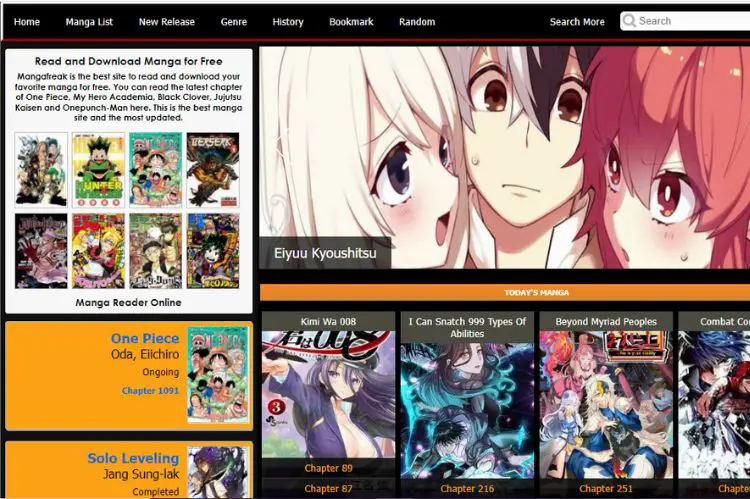This screenshot has width=750, height=499.
Task: Open Kimi Wa 008 Chapter 87
Action: 329,488
